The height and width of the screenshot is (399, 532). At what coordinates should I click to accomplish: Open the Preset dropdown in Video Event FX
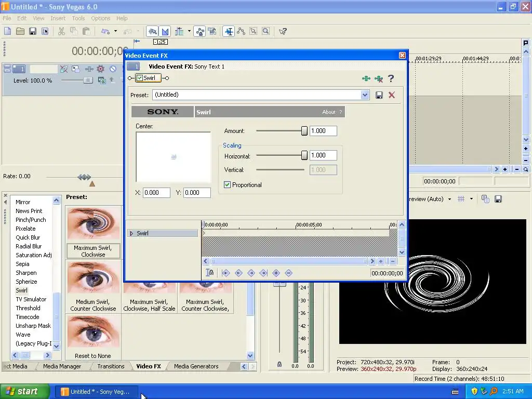(x=365, y=95)
